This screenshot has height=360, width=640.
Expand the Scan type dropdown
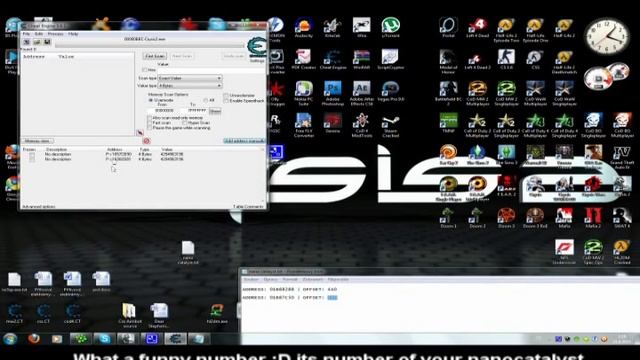[x=190, y=78]
